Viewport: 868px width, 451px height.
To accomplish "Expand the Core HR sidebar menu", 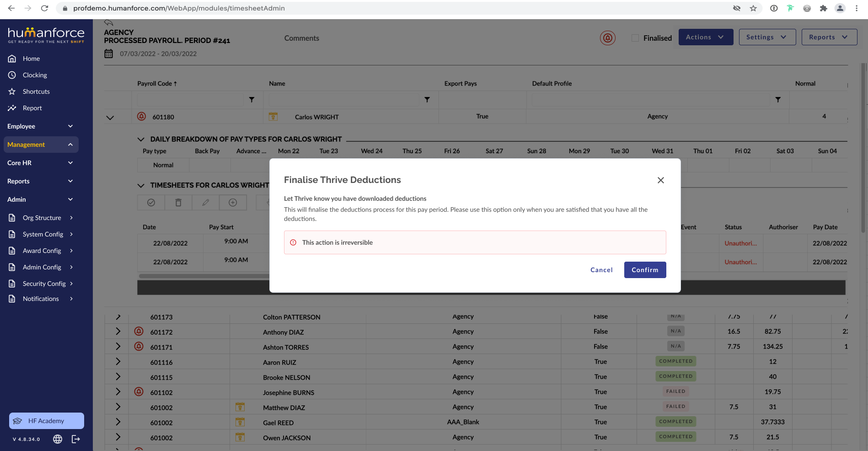I will (x=40, y=163).
